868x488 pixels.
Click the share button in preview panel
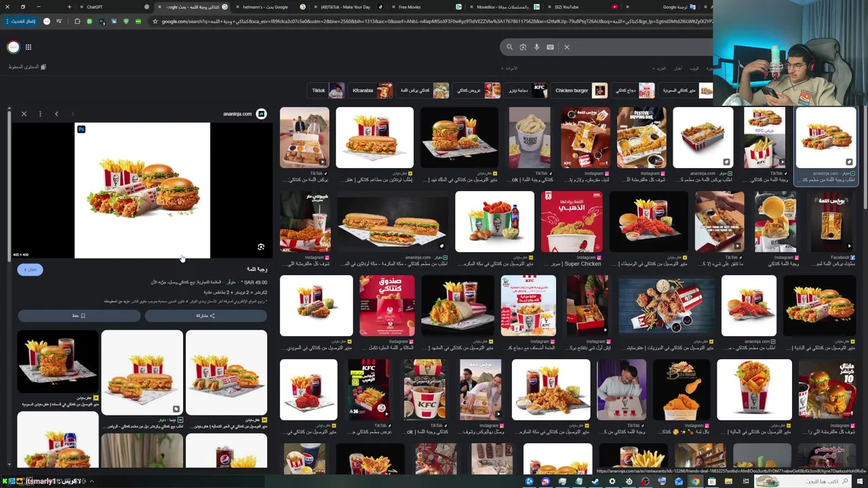(x=205, y=315)
